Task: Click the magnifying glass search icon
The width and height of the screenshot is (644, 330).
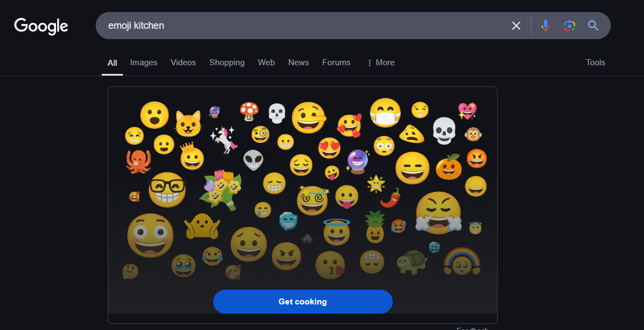Action: (x=593, y=26)
